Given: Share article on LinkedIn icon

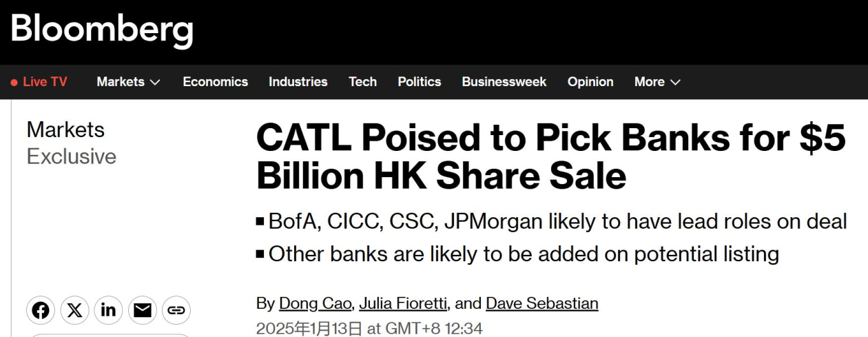Looking at the screenshot, I should point(108,311).
